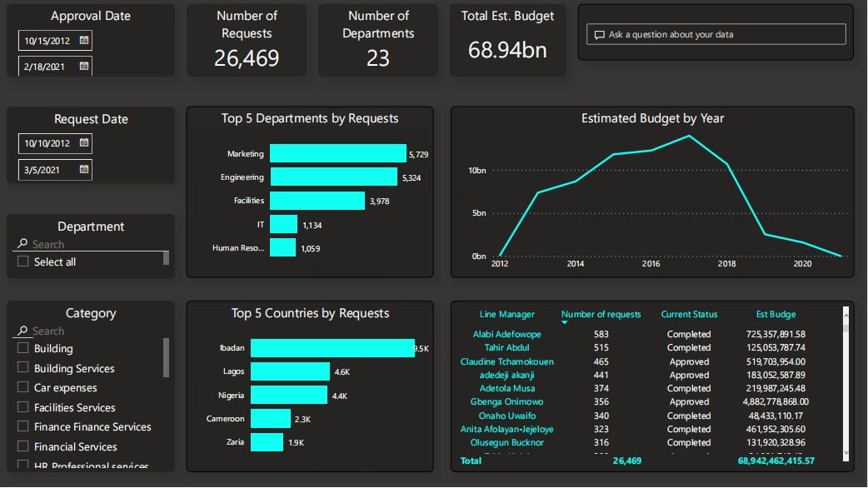Image resolution: width=868 pixels, height=488 pixels.
Task: Select Alabi Adefowope in the manager table
Action: coord(506,334)
